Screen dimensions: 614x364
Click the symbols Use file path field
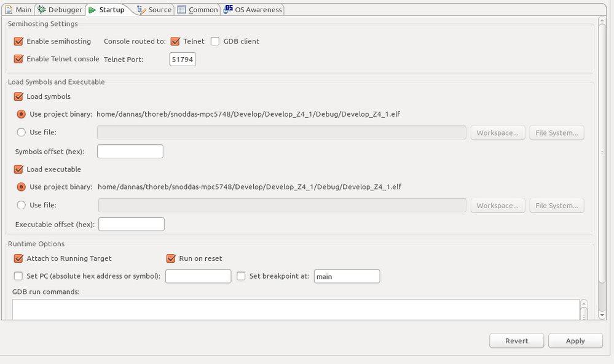click(281, 133)
